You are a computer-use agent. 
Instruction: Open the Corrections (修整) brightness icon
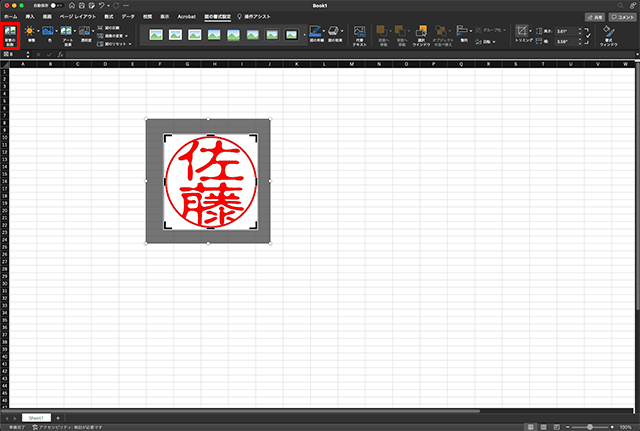click(29, 33)
